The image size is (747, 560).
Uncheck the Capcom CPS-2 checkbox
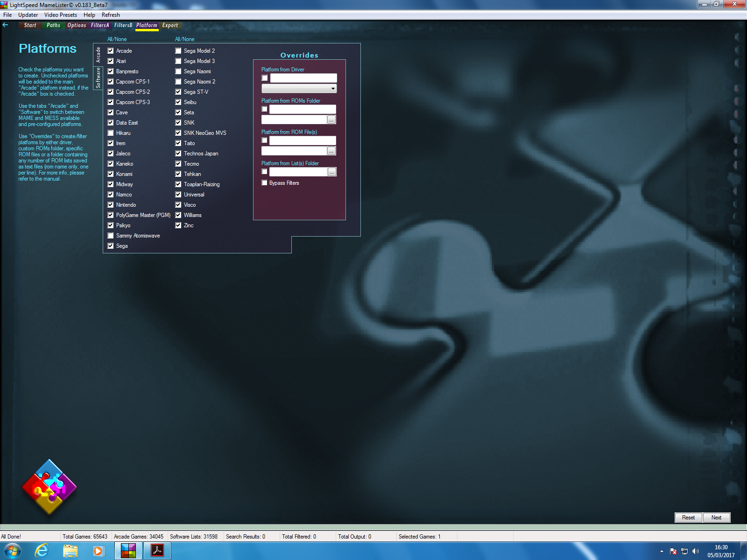coord(111,92)
